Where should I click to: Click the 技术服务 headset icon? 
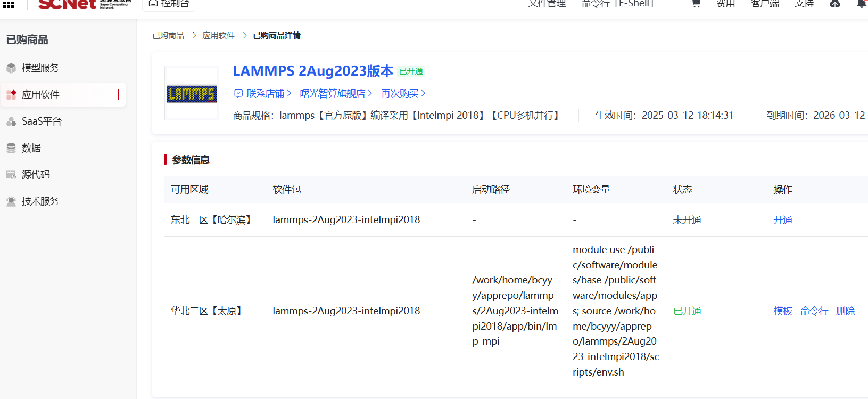[x=11, y=201]
